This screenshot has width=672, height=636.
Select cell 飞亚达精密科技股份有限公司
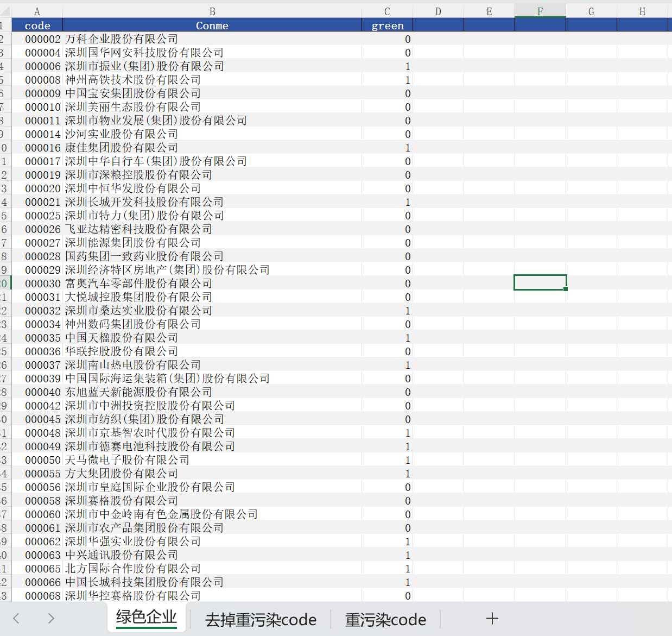pos(212,229)
